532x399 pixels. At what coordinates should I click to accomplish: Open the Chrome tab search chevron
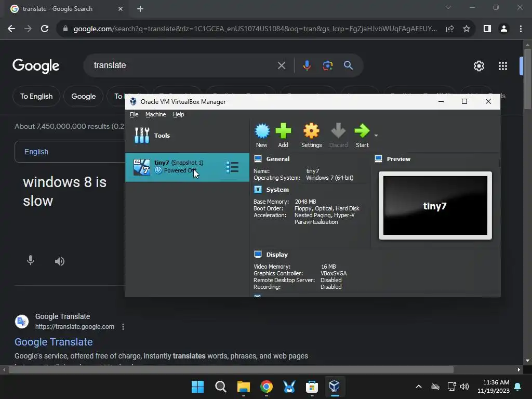click(x=448, y=7)
